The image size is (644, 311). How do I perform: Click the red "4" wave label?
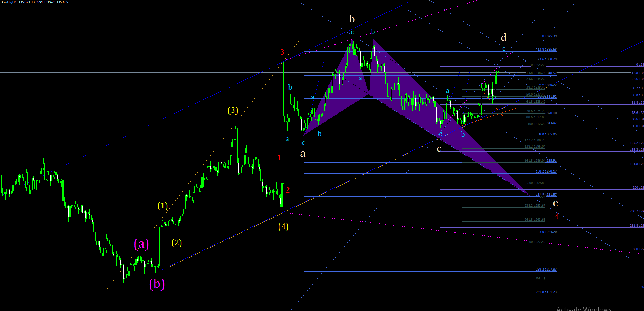(557, 216)
